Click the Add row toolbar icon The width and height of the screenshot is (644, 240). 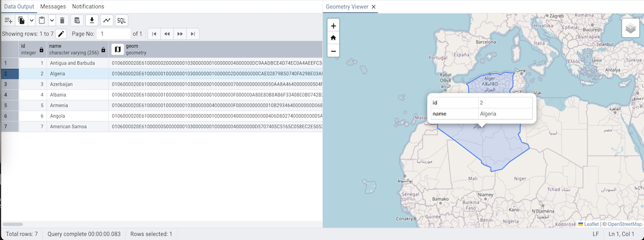8,20
